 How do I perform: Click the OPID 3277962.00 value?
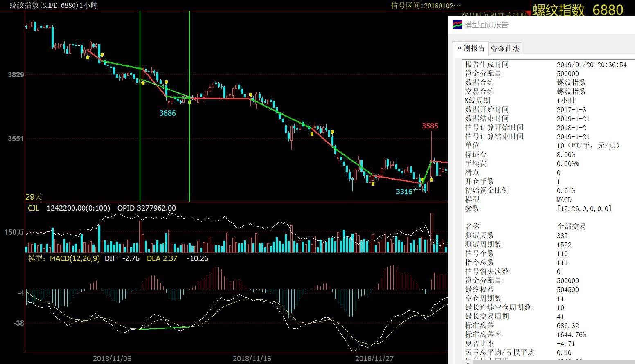(x=146, y=208)
